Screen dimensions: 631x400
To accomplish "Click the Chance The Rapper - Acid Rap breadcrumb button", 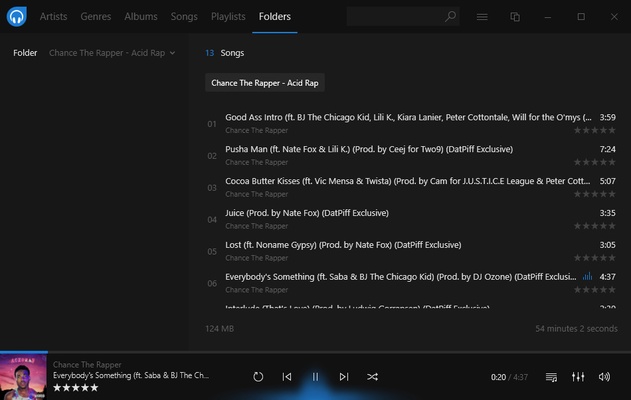I will 265,83.
